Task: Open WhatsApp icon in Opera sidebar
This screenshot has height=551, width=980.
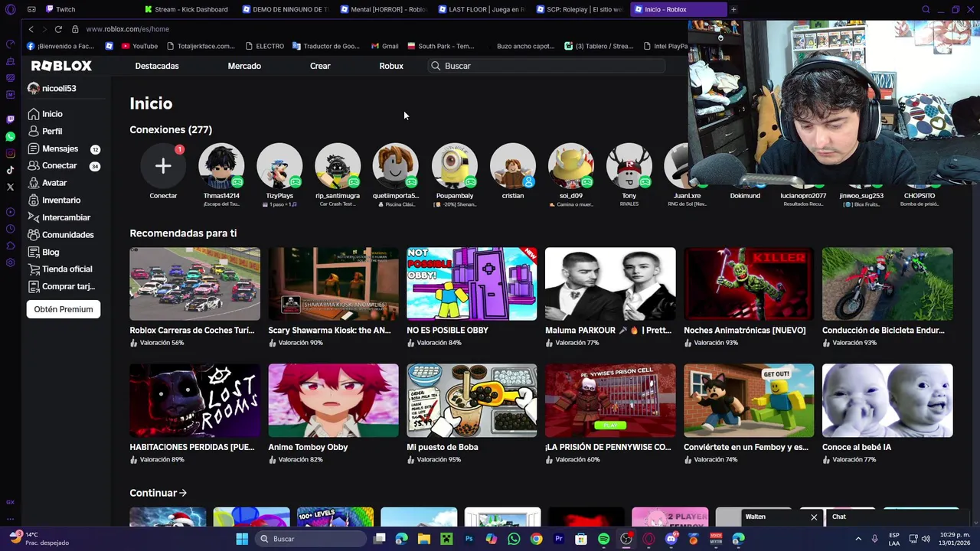Action: click(10, 136)
